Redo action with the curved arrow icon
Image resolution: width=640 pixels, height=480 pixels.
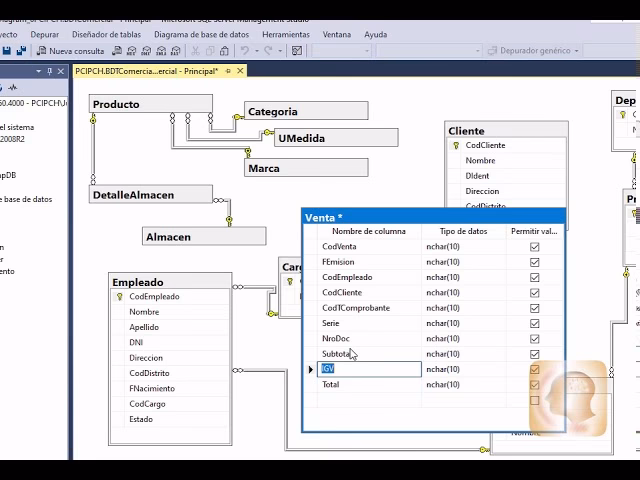coord(269,51)
